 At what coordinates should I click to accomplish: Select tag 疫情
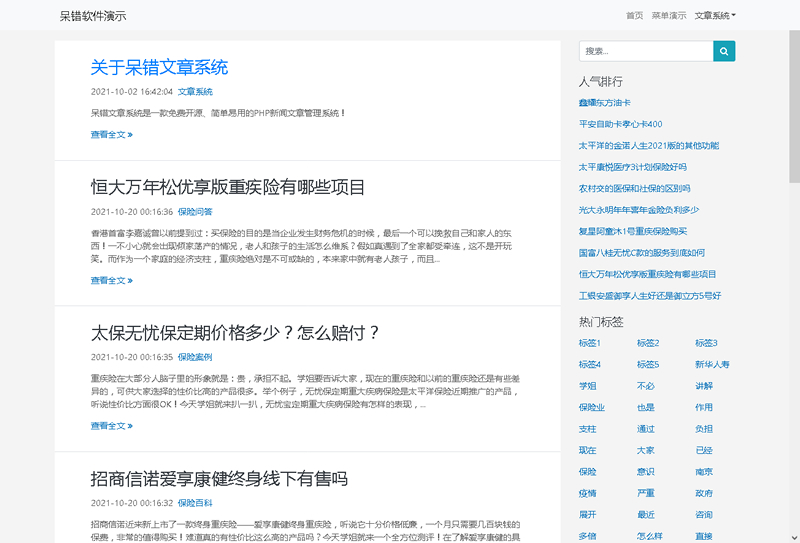point(588,493)
